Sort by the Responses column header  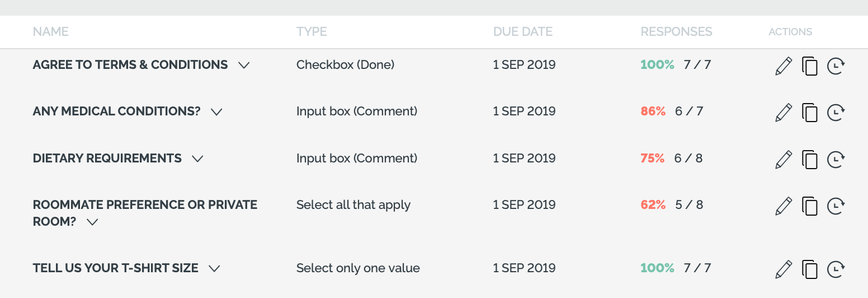tap(676, 32)
